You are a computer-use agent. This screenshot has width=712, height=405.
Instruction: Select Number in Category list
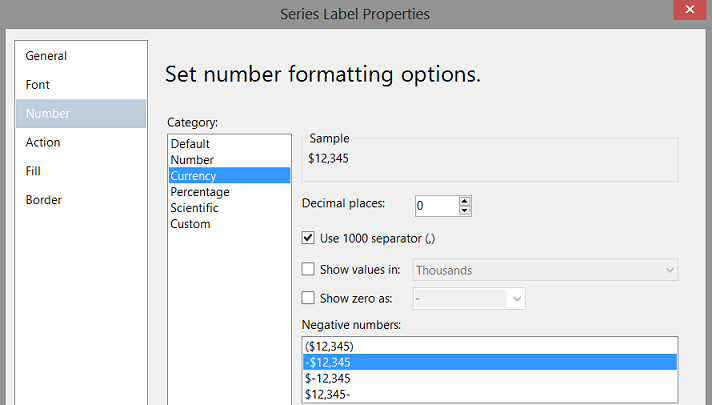pos(192,160)
